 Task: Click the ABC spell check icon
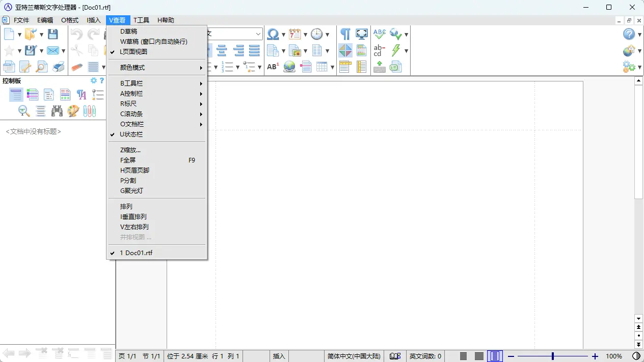click(x=380, y=34)
